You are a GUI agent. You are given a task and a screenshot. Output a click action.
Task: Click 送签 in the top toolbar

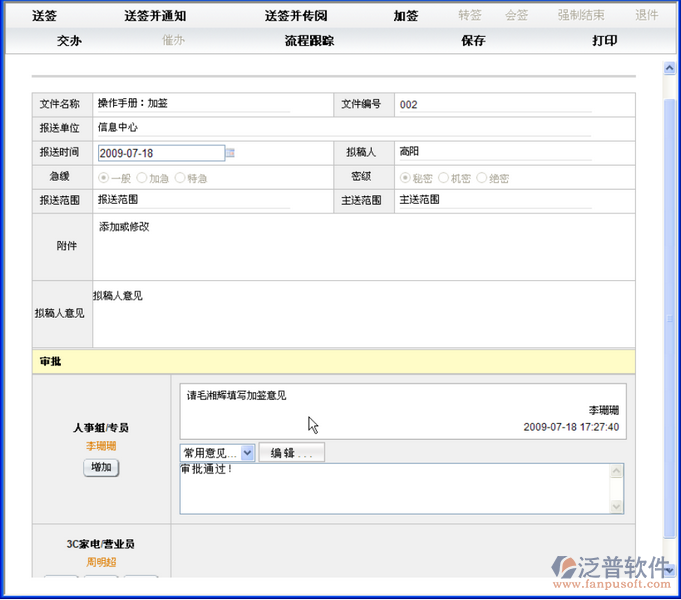45,16
